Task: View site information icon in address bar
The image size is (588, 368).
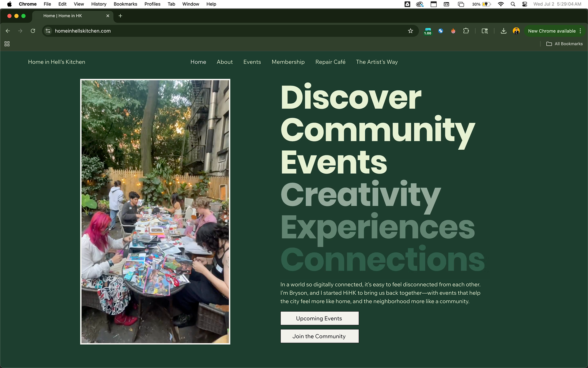Action: coord(48,31)
